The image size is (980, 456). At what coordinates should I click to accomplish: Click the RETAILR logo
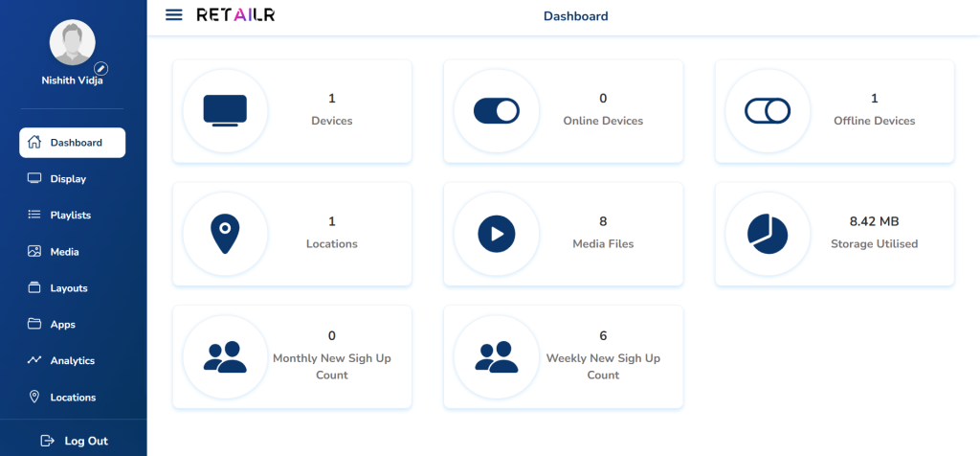click(x=235, y=15)
